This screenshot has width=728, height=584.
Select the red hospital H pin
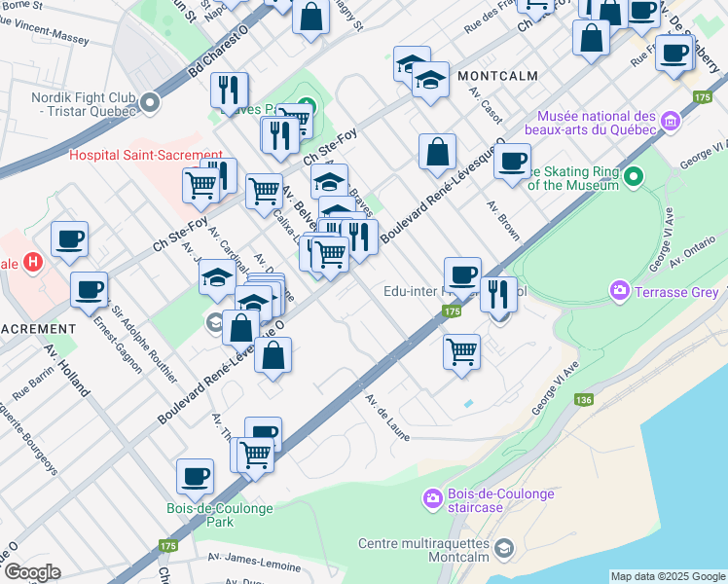[x=32, y=262]
